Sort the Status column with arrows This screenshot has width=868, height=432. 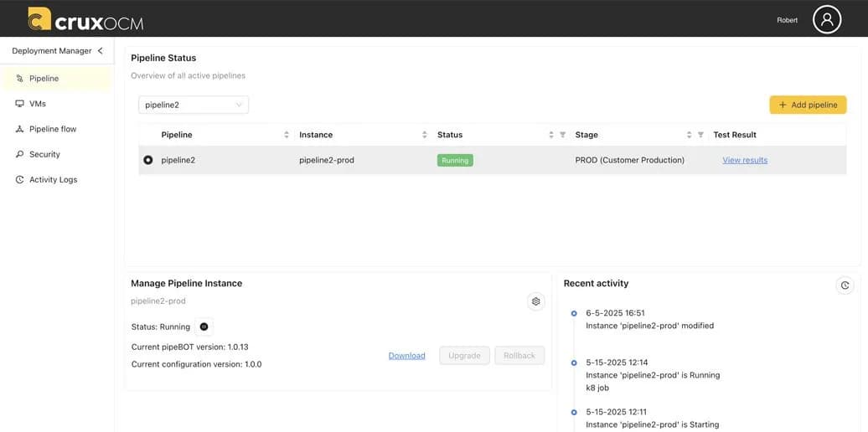550,135
